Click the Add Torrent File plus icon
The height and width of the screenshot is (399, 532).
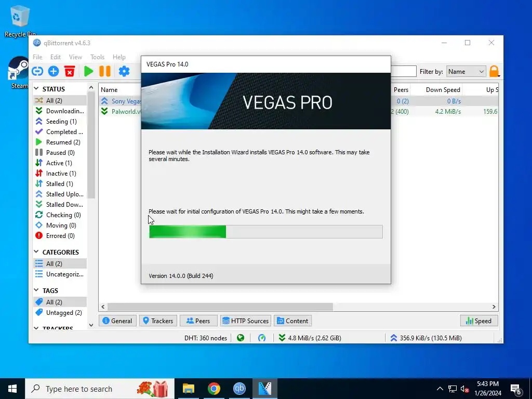click(54, 71)
